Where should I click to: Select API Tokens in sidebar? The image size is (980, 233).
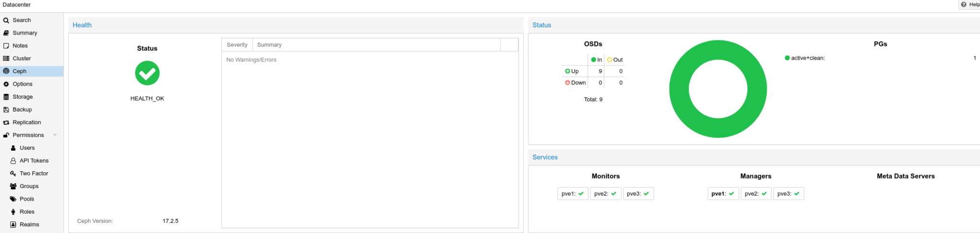pyautogui.click(x=34, y=161)
